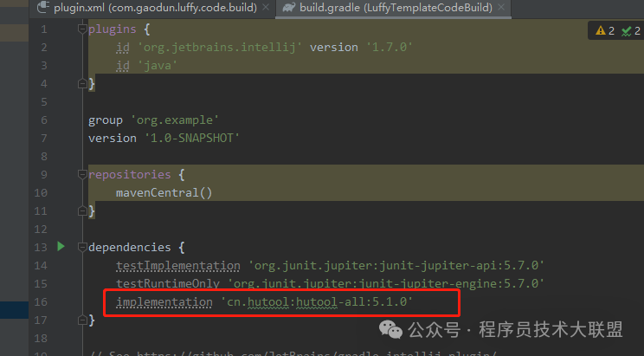Collapse the repositories block at line 9
Viewport: 644px width, 356px height.
pyautogui.click(x=82, y=174)
